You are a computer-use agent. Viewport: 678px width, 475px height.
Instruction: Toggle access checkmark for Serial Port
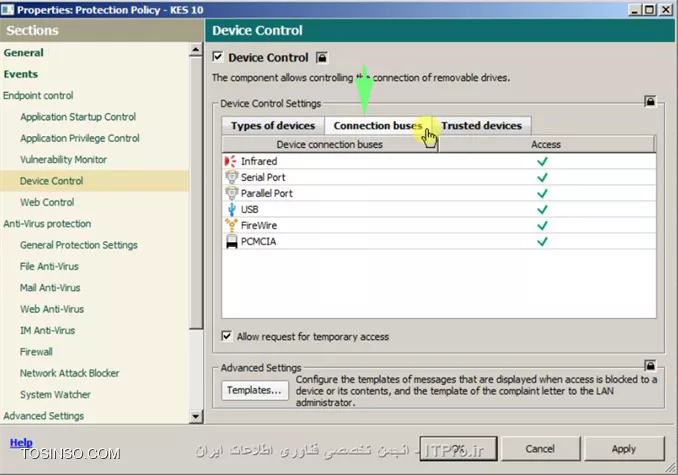click(542, 177)
